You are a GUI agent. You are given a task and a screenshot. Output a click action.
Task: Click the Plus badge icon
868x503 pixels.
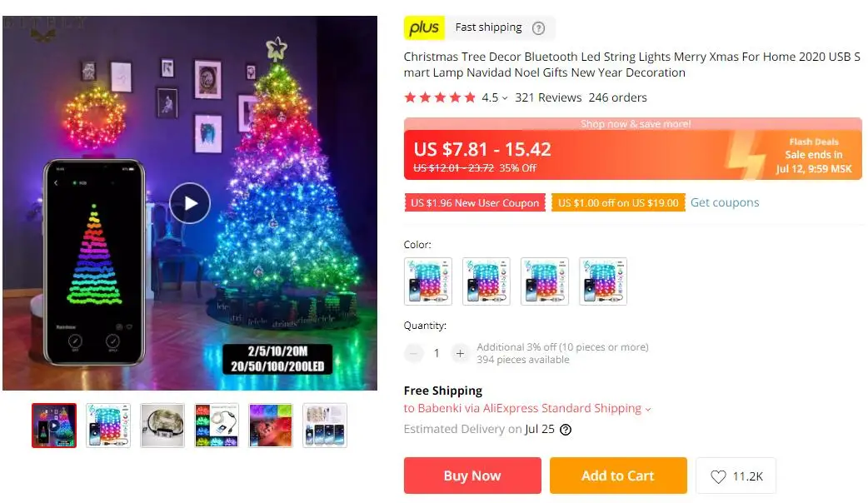click(x=424, y=27)
